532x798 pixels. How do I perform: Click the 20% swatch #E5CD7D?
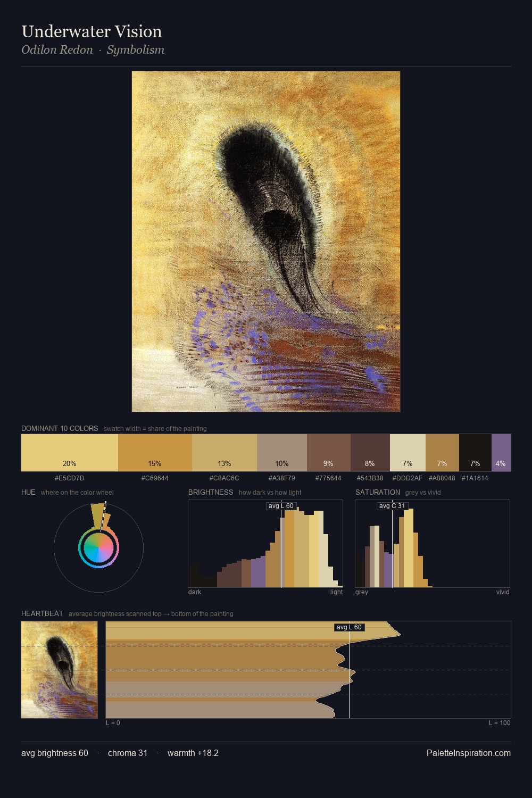70,453
